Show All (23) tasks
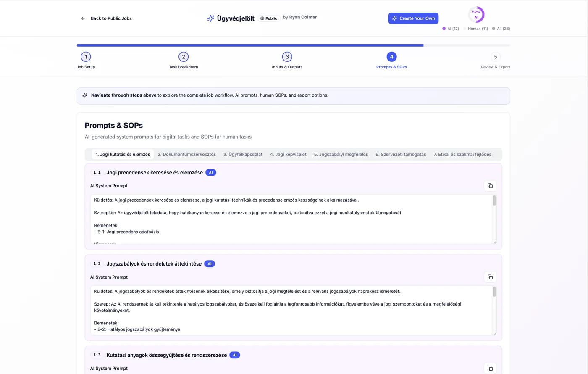Viewport: 588px width, 374px height. pos(501,29)
